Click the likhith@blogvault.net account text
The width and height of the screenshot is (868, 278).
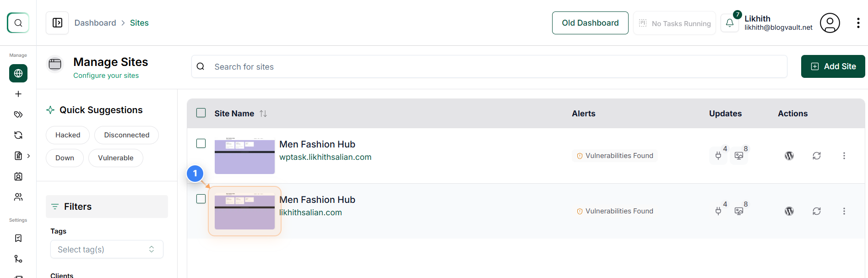pos(778,27)
